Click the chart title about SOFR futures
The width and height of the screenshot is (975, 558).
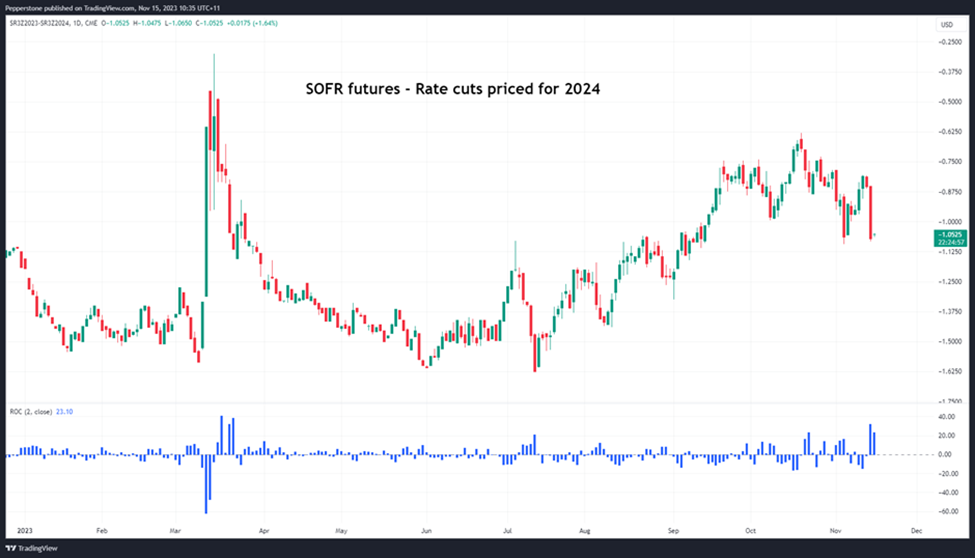tap(452, 88)
